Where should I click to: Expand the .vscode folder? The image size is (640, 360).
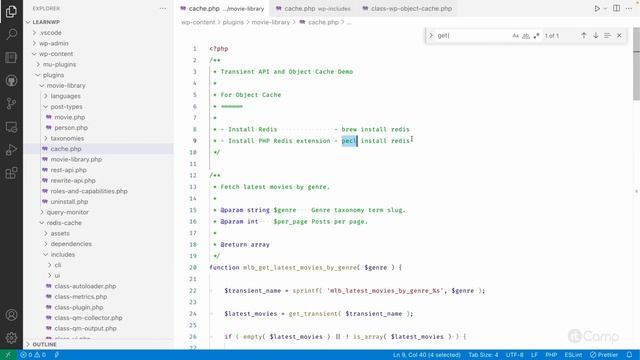[35, 33]
